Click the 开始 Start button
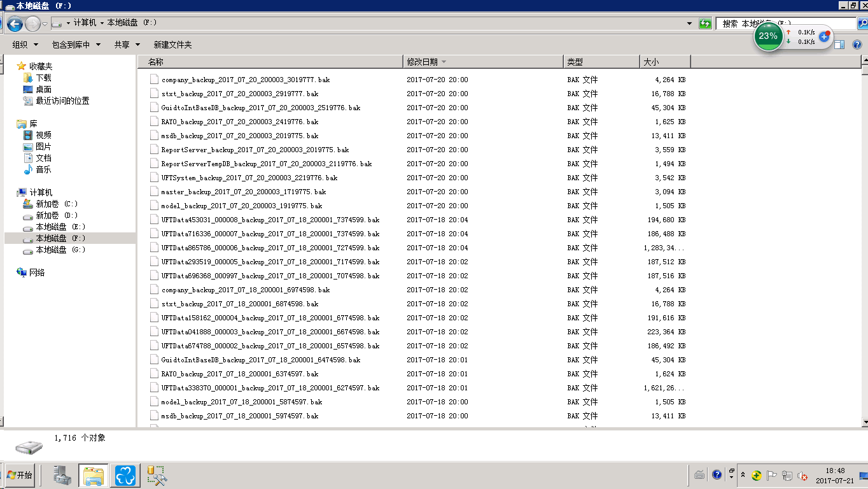 (19, 475)
